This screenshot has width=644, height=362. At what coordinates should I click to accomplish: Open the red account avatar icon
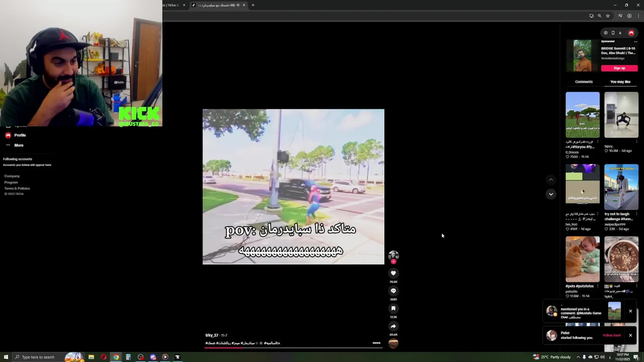[x=631, y=33]
